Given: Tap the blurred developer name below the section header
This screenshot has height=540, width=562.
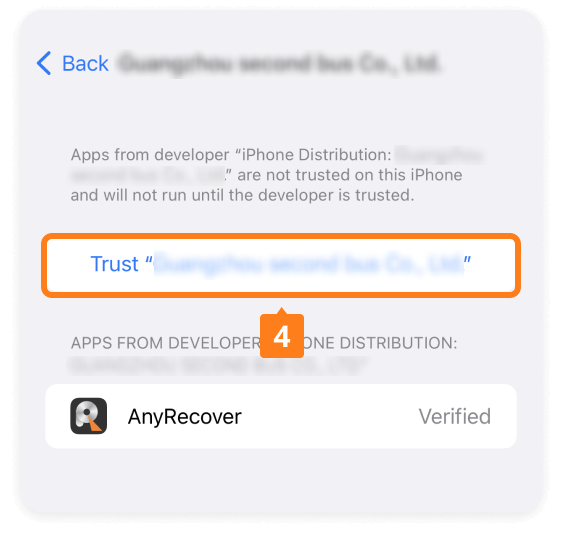Looking at the screenshot, I should 219,366.
